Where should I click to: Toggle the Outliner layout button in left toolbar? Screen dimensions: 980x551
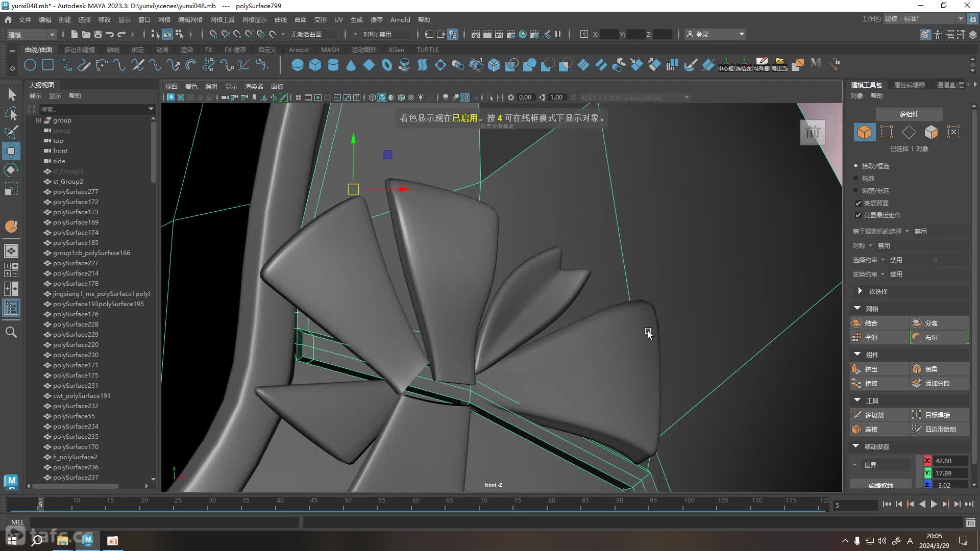[x=11, y=308]
